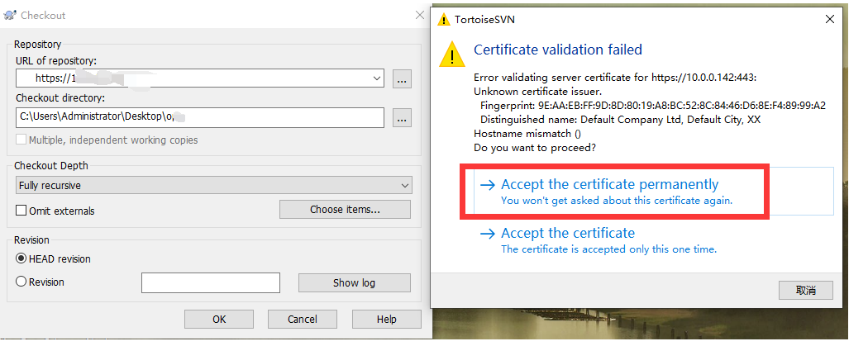868x346 pixels.
Task: Browse for the checkout directory
Action: click(x=402, y=117)
